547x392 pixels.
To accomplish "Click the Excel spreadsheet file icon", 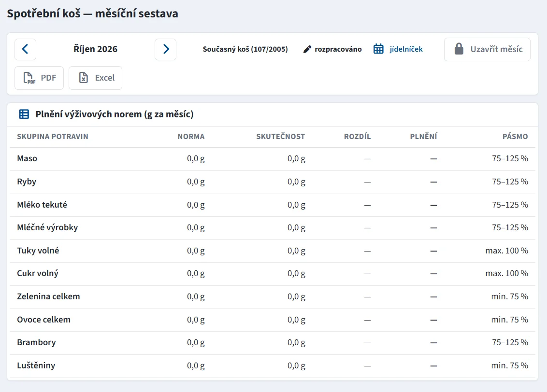I will (84, 78).
